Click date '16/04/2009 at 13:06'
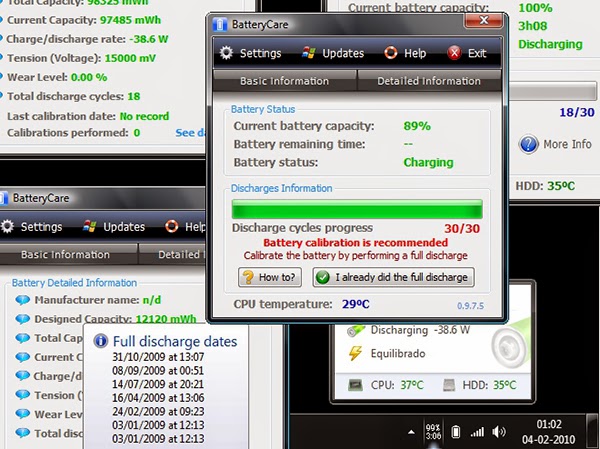The height and width of the screenshot is (449, 600). (158, 398)
